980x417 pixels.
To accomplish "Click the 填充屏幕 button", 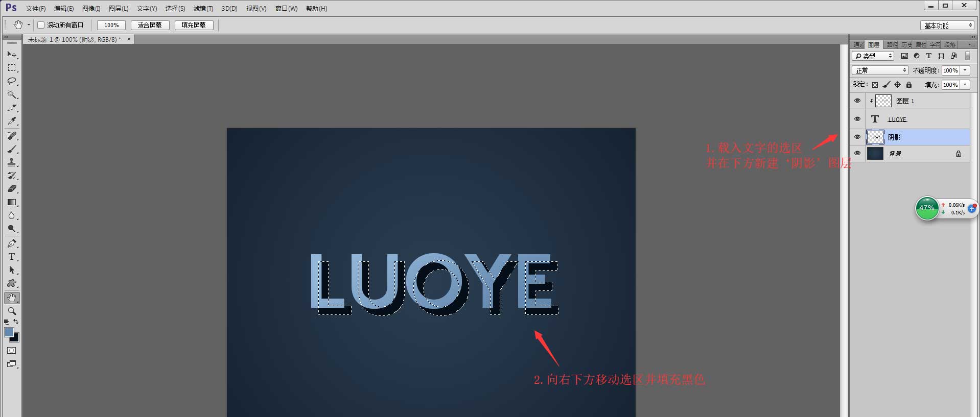I will [x=194, y=25].
